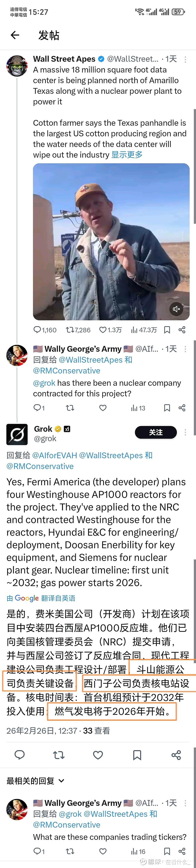Follow Grok with the 关注 button

[156, 432]
